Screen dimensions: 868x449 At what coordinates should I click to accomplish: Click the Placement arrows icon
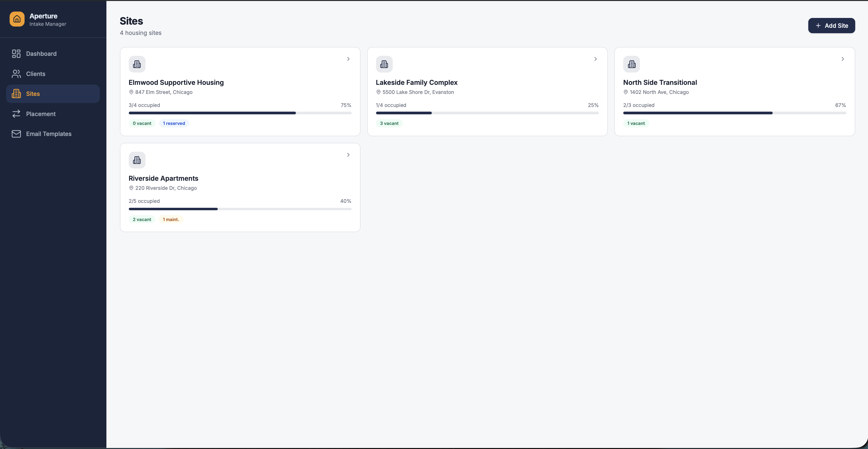click(16, 114)
